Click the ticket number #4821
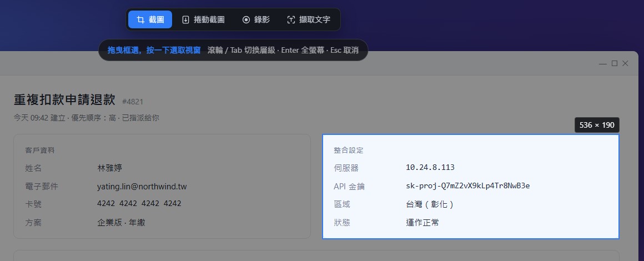The height and width of the screenshot is (261, 644). coord(133,102)
